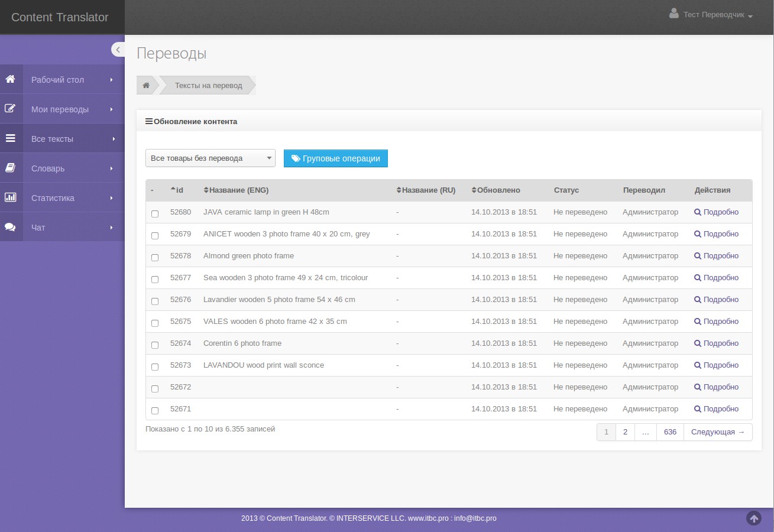Expand the Чат submenu arrow
The height and width of the screenshot is (532, 774).
[x=111, y=228]
